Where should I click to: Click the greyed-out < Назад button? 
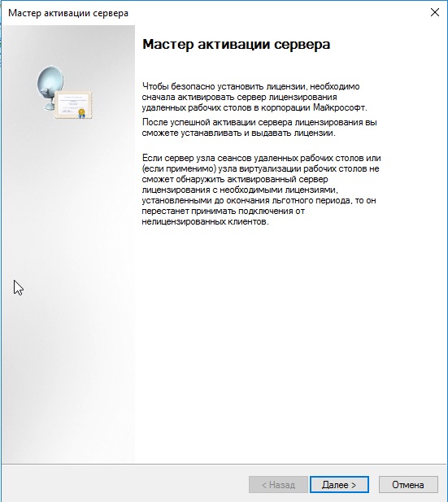(x=278, y=484)
